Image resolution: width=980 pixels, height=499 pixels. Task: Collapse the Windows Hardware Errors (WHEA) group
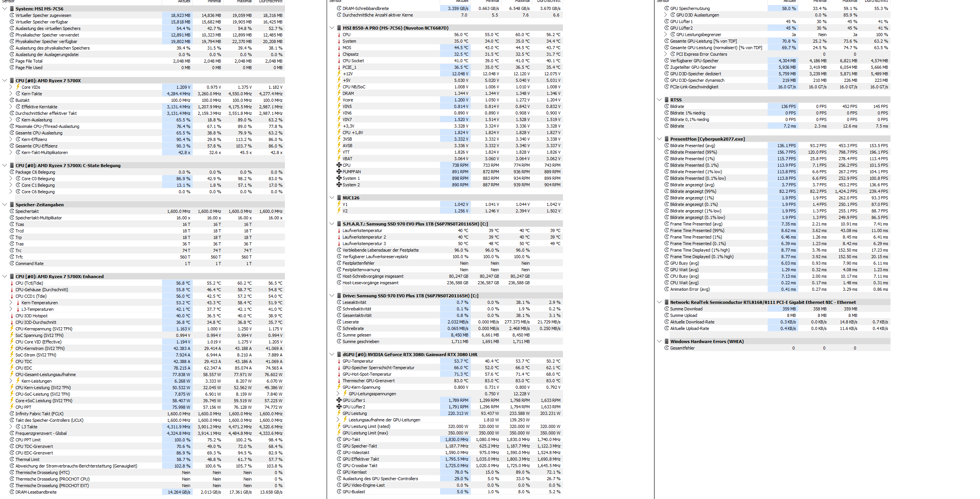tap(659, 341)
